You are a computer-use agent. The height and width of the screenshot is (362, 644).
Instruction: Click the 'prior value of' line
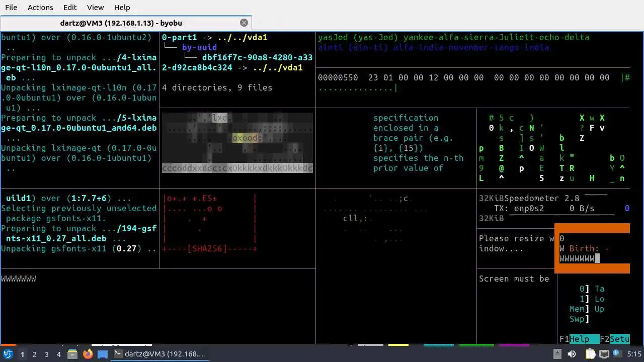(x=409, y=168)
